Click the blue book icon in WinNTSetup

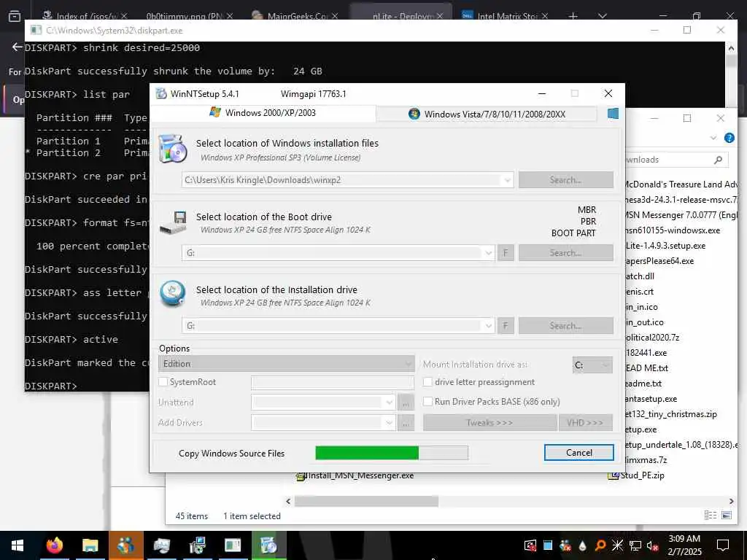coord(613,113)
